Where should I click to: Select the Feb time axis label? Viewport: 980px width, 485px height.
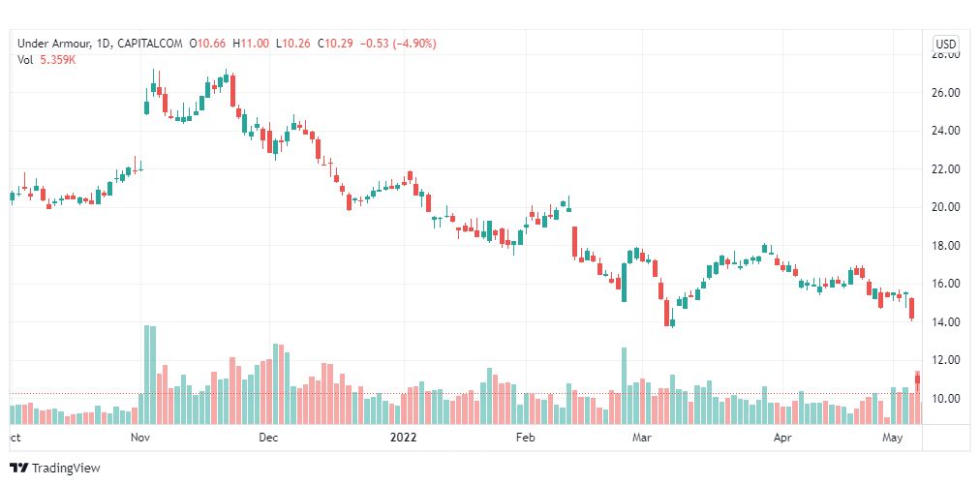point(526,439)
